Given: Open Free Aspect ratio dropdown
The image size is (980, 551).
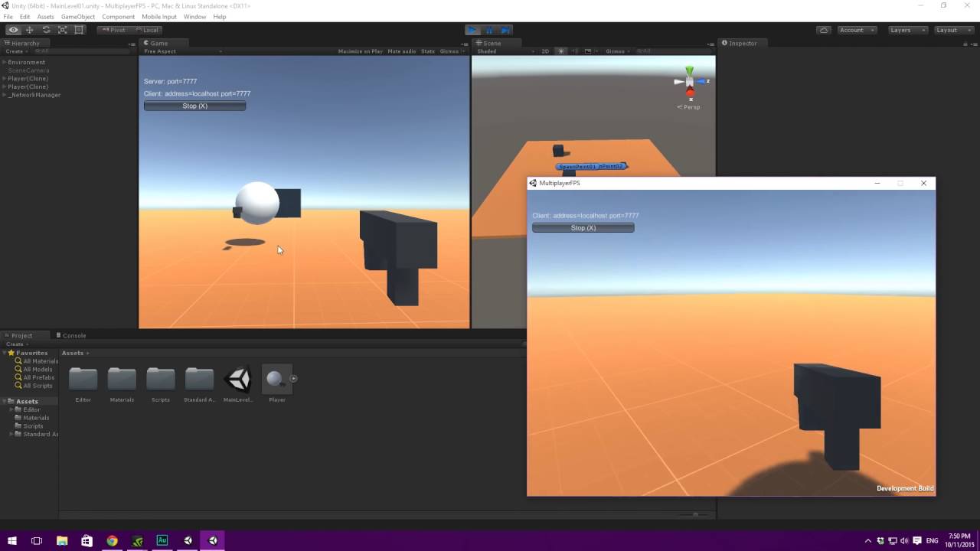Looking at the screenshot, I should [x=182, y=51].
